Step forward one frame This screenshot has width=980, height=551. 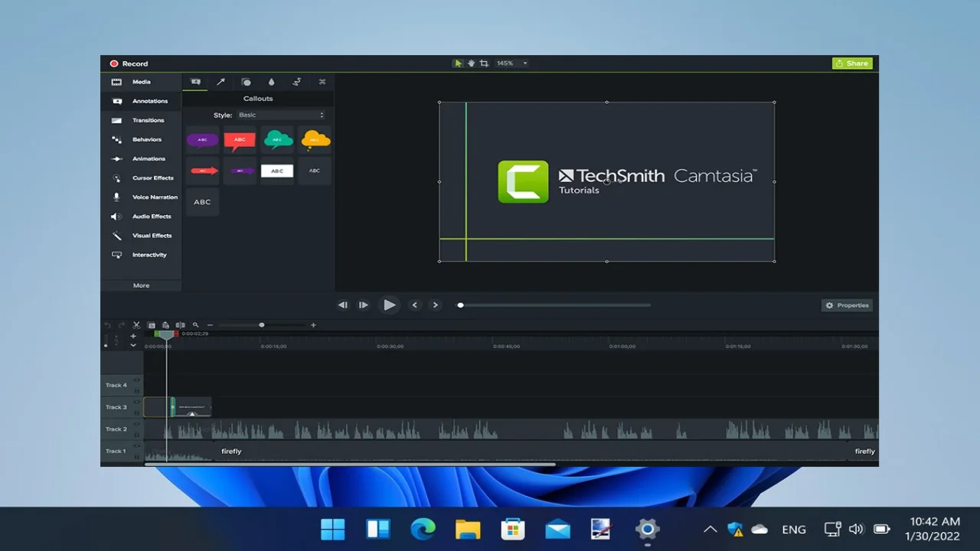coord(363,305)
